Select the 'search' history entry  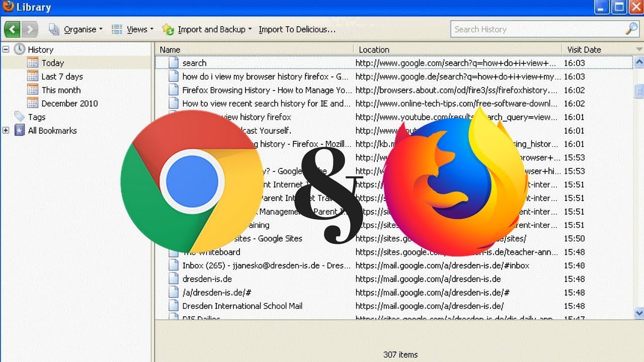394,63
